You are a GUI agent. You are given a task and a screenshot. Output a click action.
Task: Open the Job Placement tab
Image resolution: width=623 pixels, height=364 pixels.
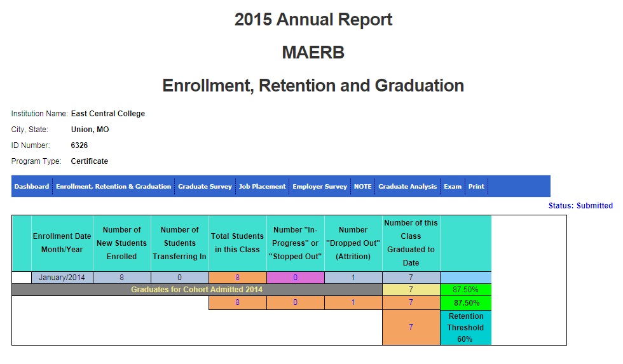click(262, 186)
